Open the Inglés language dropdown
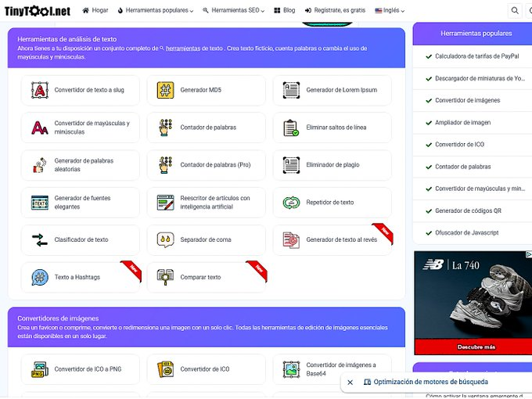This screenshot has width=532, height=399. [390, 10]
